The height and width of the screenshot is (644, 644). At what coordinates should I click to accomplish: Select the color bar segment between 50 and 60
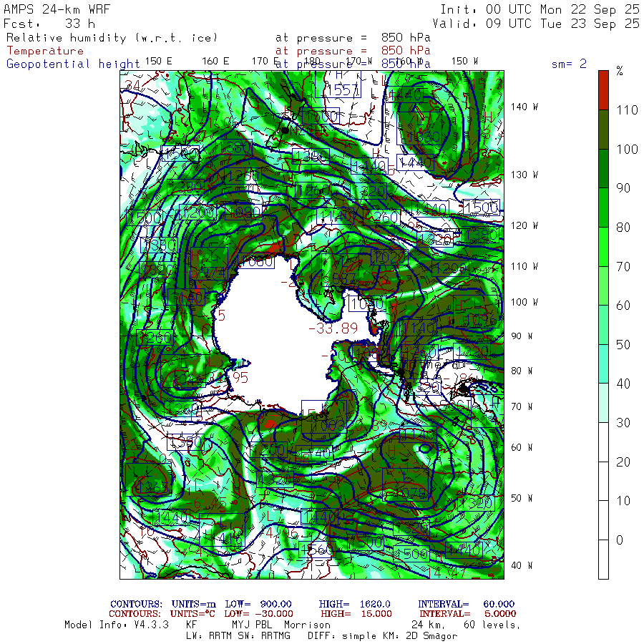point(603,324)
